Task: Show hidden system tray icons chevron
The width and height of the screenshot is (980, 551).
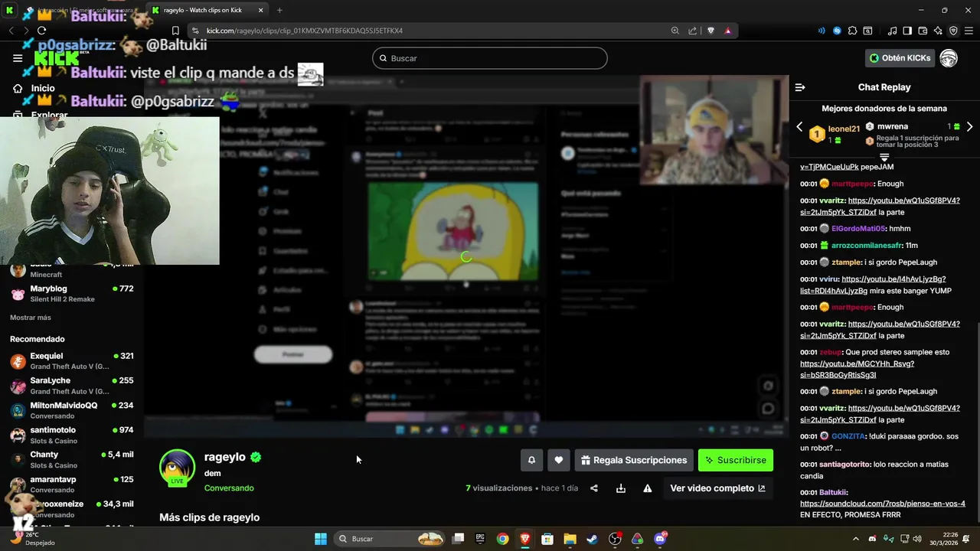Action: pos(857,539)
